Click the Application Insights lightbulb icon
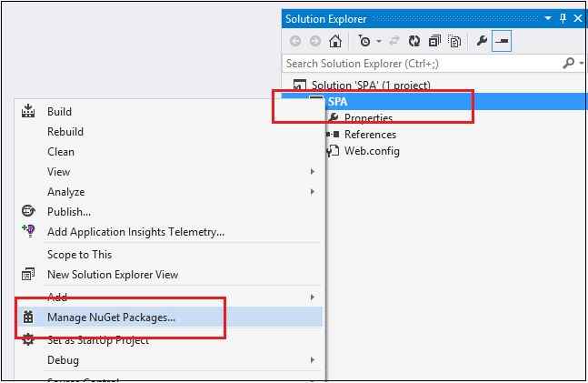Screen dimensions: 588x383 coord(28,230)
